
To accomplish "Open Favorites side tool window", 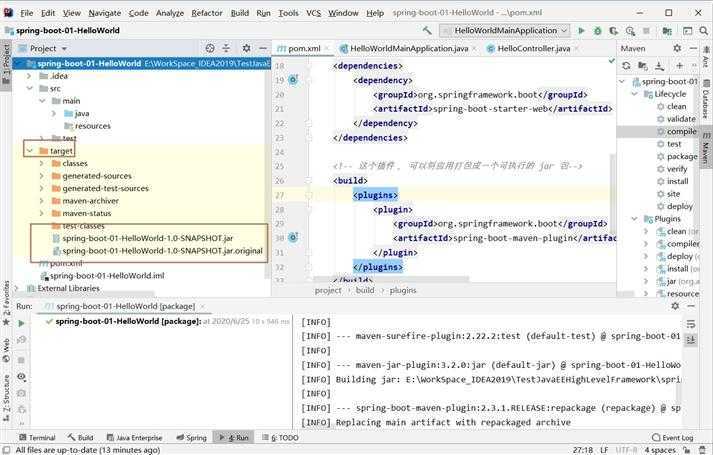I will pos(6,303).
